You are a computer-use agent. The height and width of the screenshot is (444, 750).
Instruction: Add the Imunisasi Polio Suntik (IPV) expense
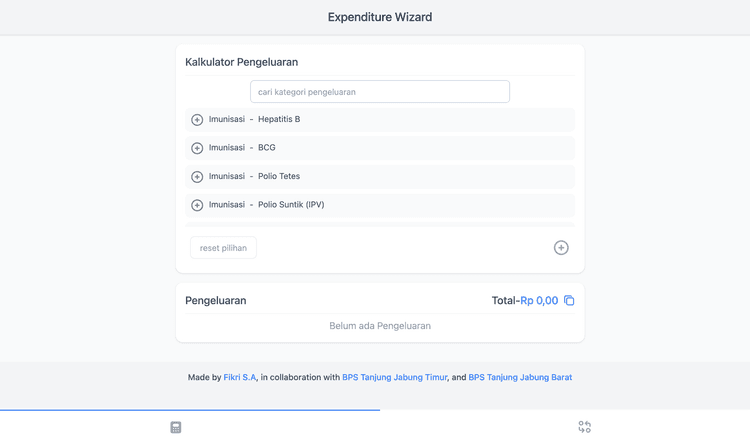(x=197, y=205)
